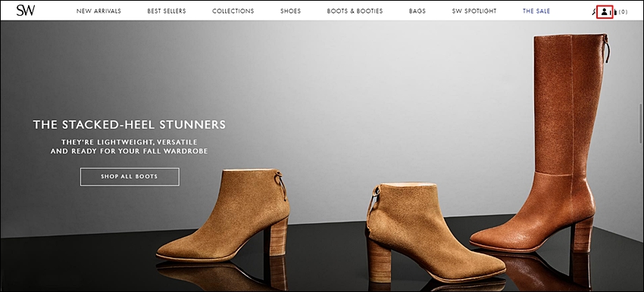644x292 pixels.
Task: Expand the Boots & Booties menu
Action: (355, 11)
